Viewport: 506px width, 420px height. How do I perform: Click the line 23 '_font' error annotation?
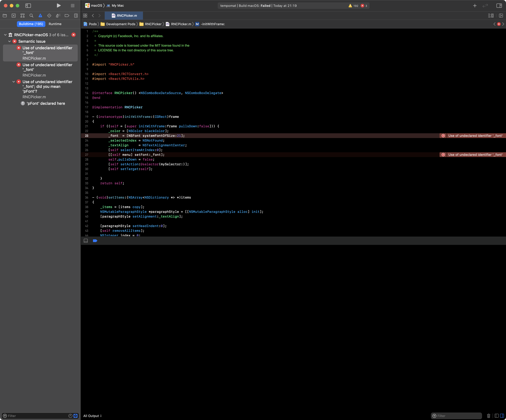pos(472,136)
